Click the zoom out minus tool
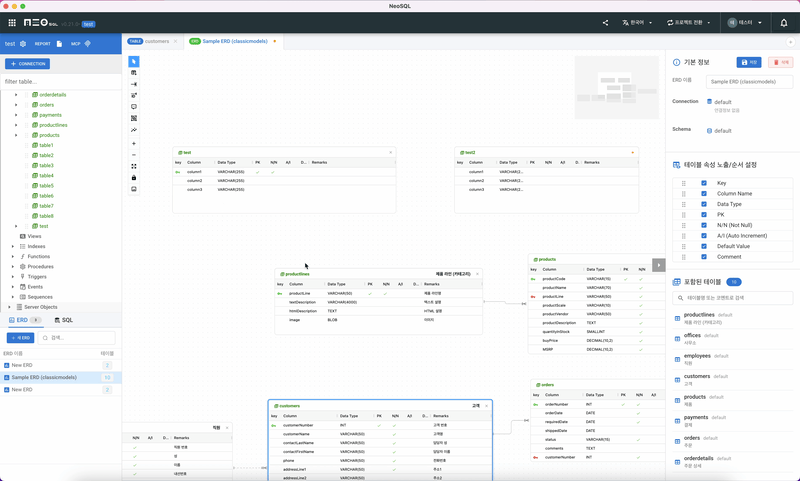Screen dimensions: 800x481 coord(134,155)
